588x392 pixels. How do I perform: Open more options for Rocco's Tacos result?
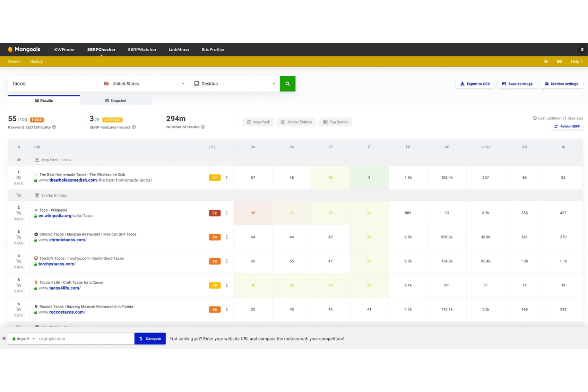coord(227,309)
